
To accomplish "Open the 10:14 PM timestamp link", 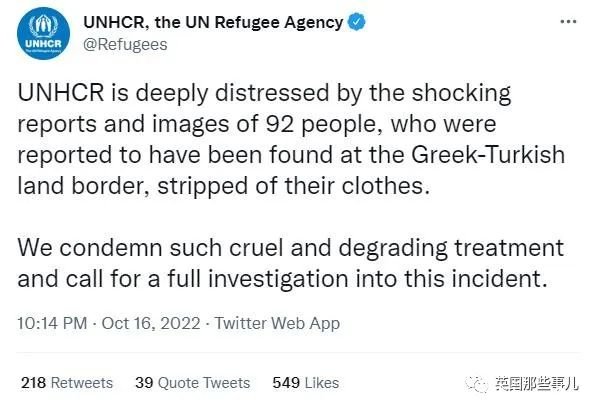I will pyautogui.click(x=52, y=323).
